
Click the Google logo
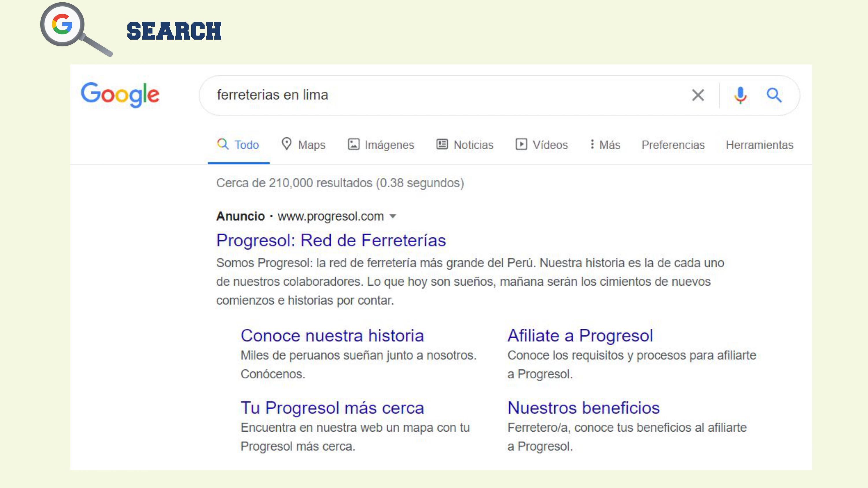tap(120, 95)
